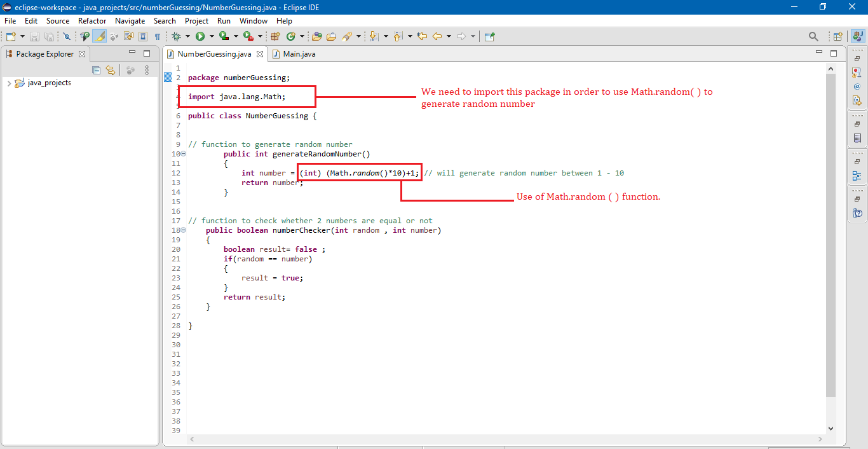Image resolution: width=868 pixels, height=449 pixels.
Task: Launch a coverage run
Action: [224, 36]
